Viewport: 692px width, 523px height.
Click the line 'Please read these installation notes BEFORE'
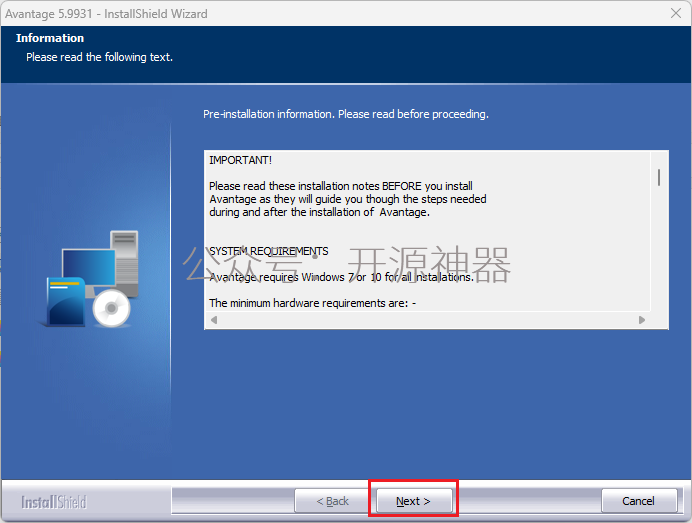click(341, 186)
